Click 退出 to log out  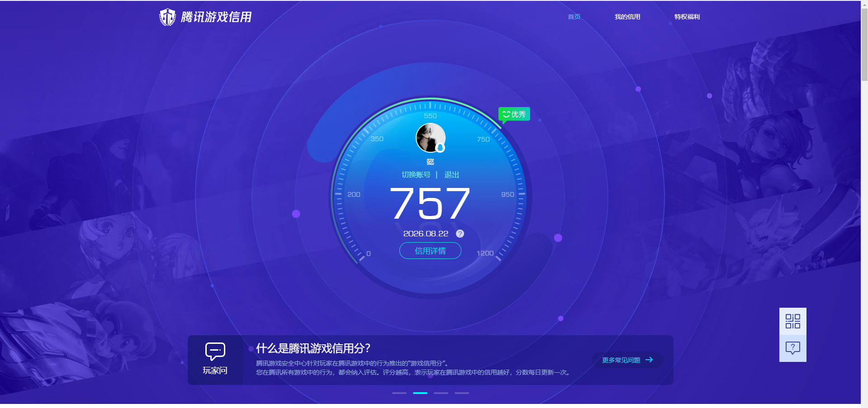click(451, 175)
